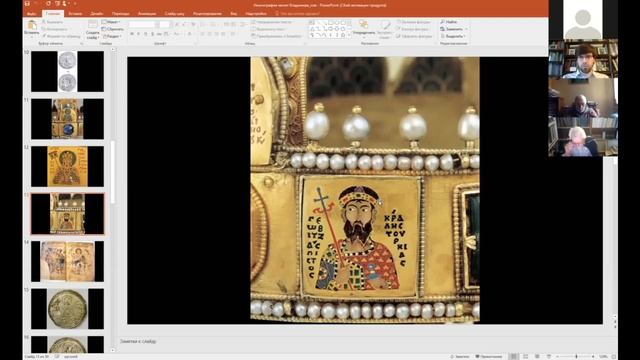Switch to the Слайд-шоу tab
640x360 pixels.
tap(174, 13)
